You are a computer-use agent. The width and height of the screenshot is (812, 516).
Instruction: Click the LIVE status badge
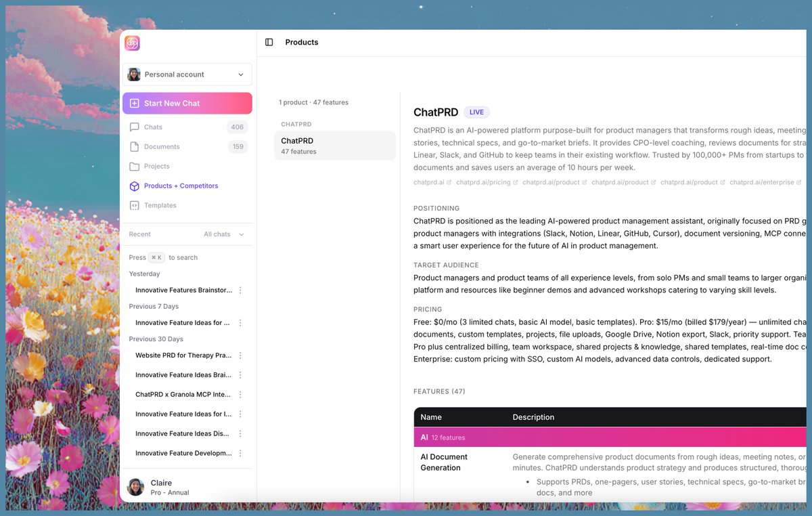tap(476, 112)
